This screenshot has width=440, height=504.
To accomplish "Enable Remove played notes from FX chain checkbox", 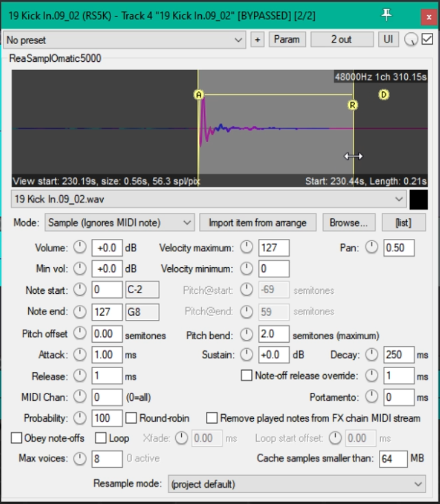I will tap(212, 418).
